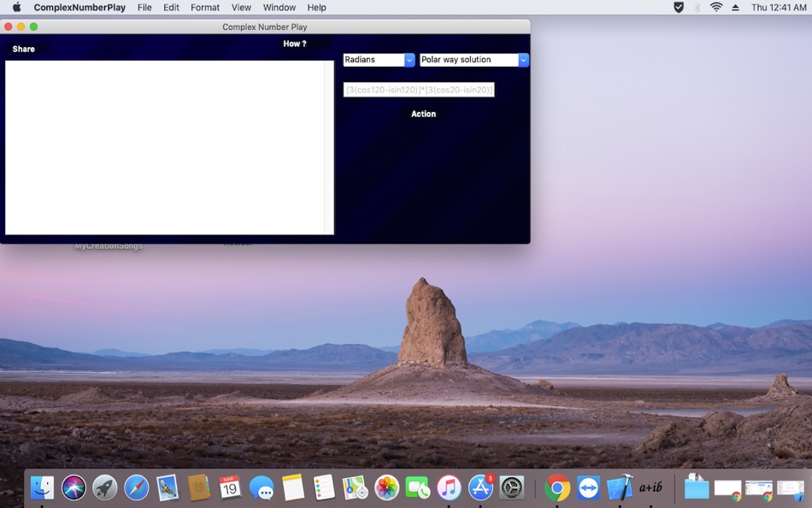Open Reminders list icon in dock

pos(324,487)
